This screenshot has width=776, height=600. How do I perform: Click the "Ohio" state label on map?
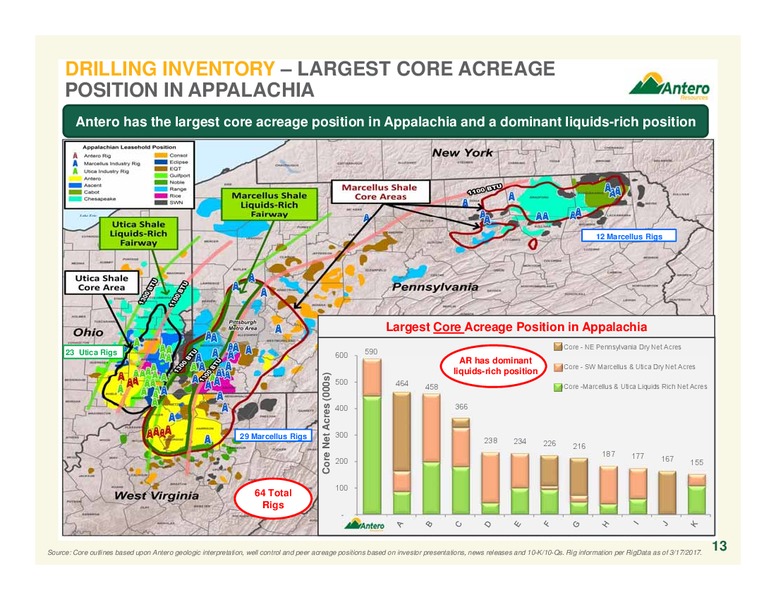click(88, 332)
